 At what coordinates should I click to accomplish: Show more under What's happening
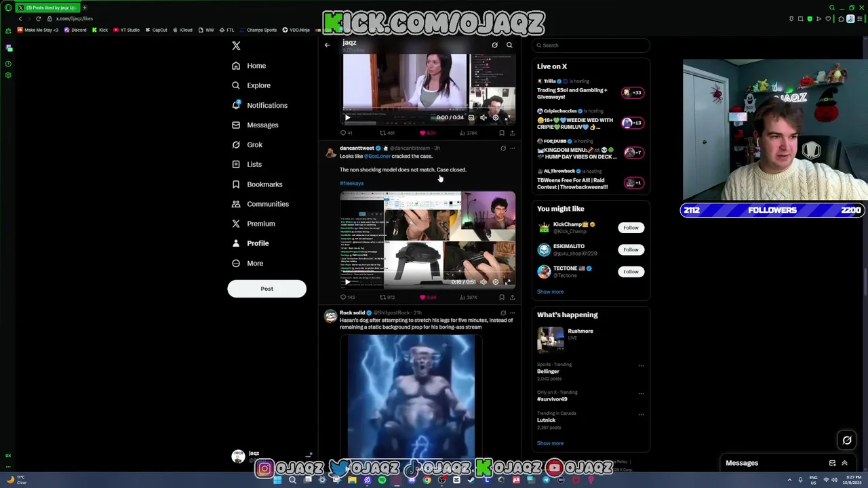550,443
